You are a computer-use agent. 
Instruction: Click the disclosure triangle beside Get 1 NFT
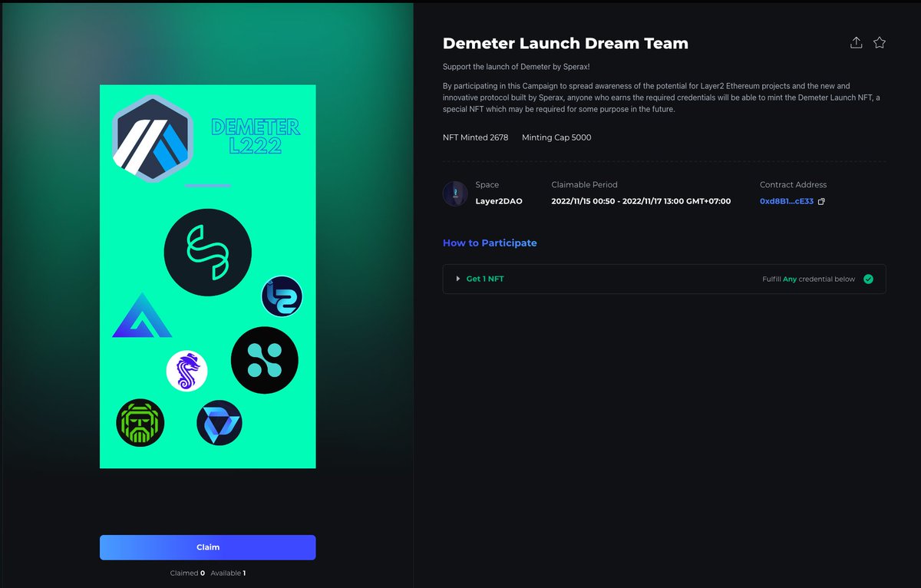[458, 279]
